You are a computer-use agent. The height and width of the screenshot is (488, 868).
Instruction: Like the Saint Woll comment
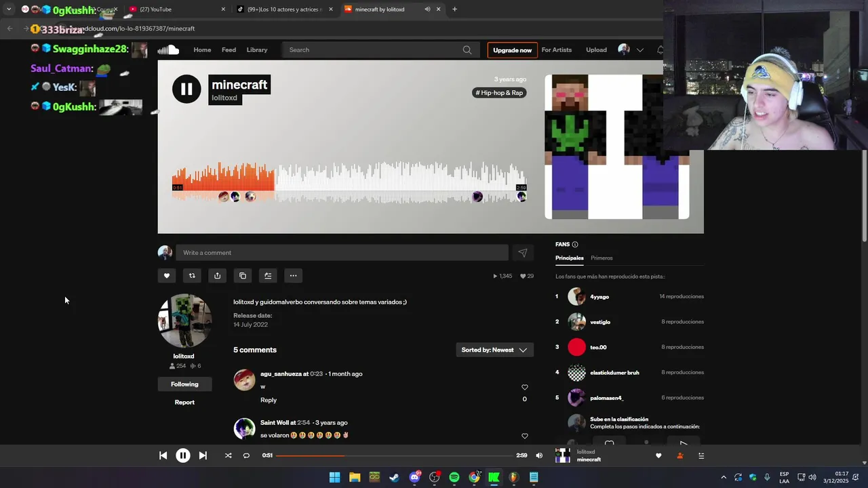pyautogui.click(x=524, y=436)
